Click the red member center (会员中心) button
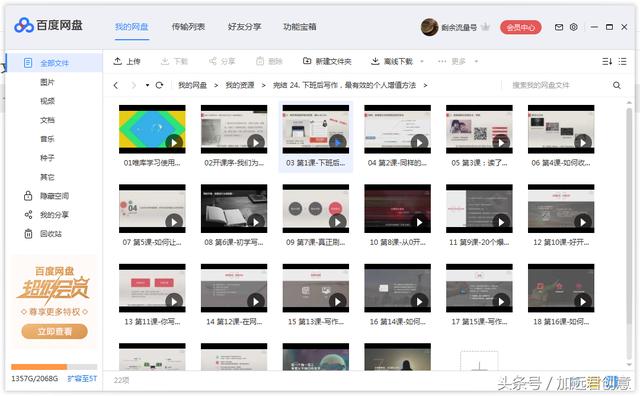This screenshot has height=396, width=640. (521, 27)
